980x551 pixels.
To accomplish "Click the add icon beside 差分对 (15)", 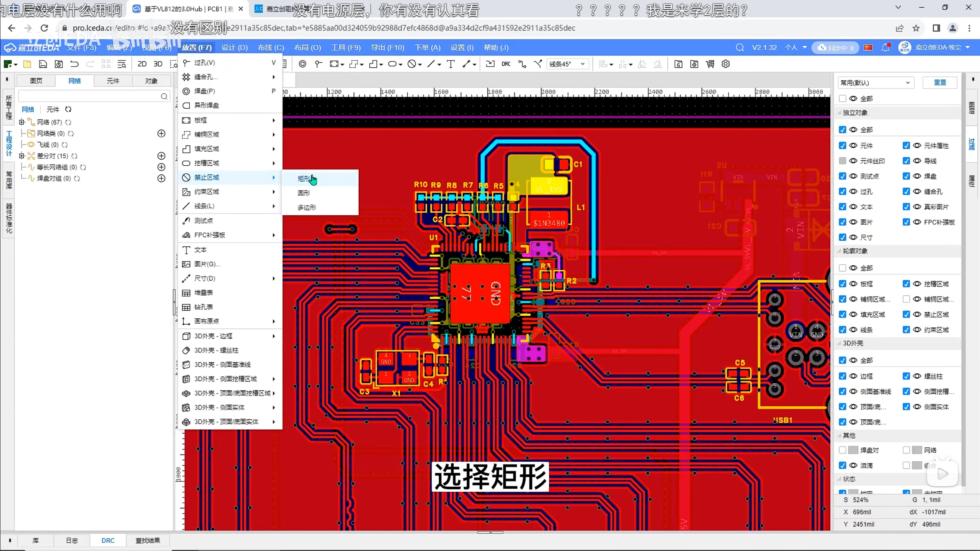I will pos(162,156).
